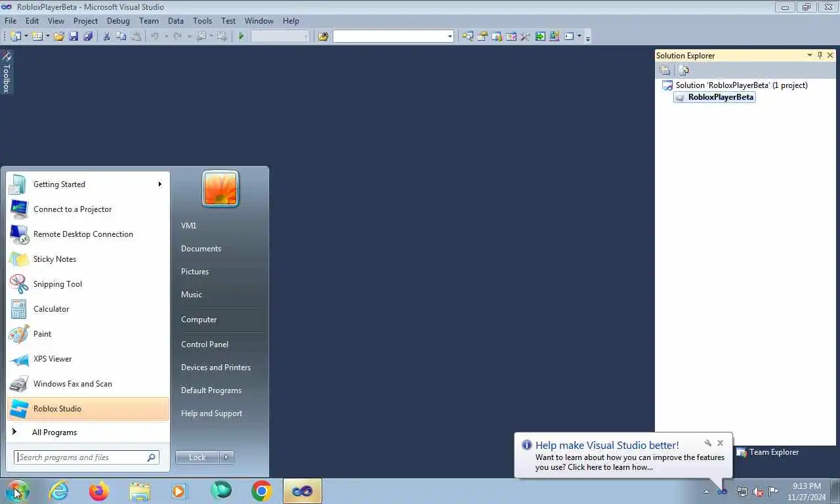This screenshot has width=840, height=504.
Task: Toggle the Solution Explorer auto-hide pin
Action: (820, 56)
